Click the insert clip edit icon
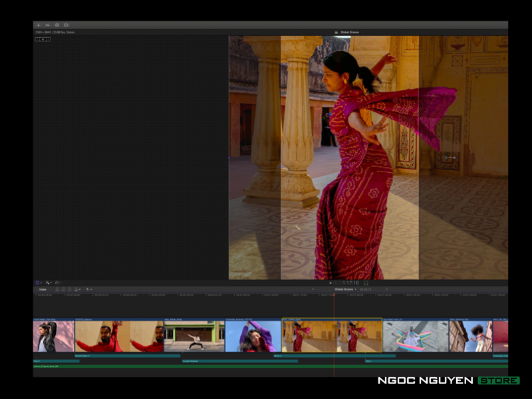Viewport: 532px width, 399px height. 63,289
